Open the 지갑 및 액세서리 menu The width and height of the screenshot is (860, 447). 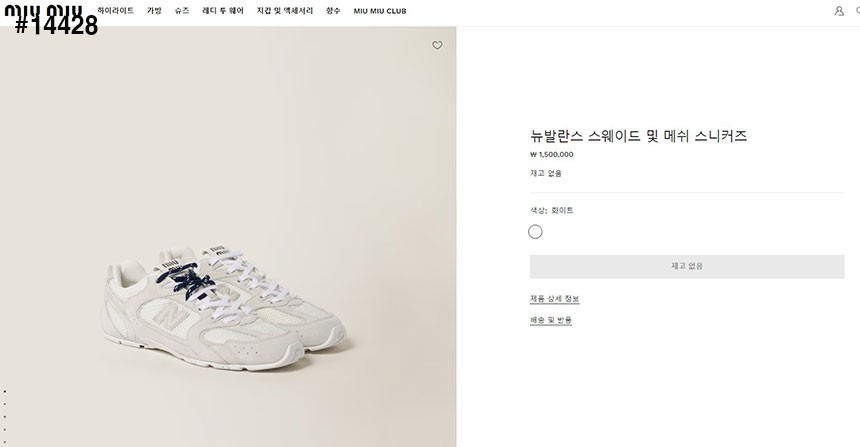point(285,11)
